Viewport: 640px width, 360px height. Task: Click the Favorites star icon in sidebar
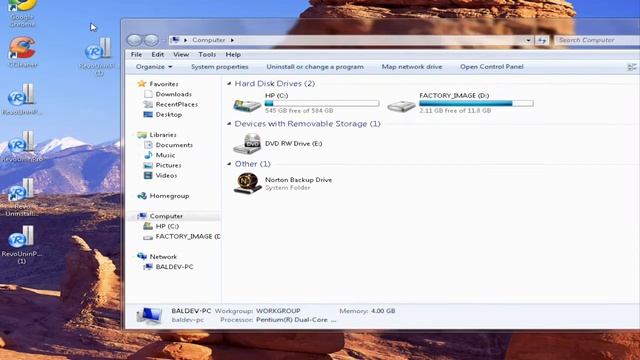(x=142, y=84)
